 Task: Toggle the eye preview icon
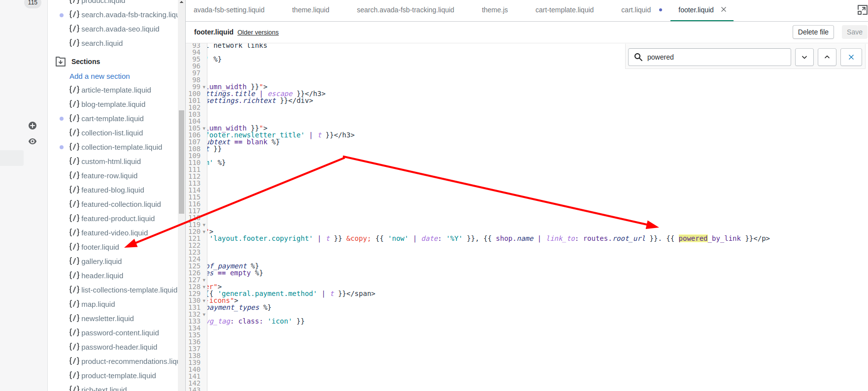(33, 141)
